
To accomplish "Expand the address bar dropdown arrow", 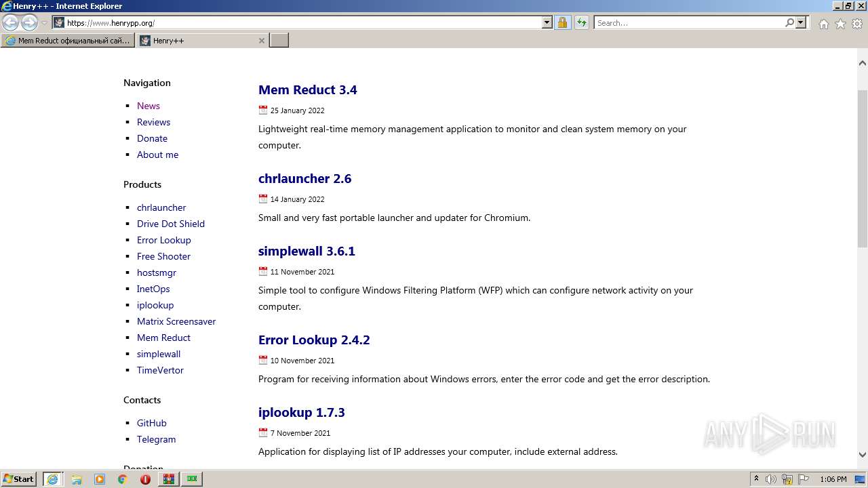I will tap(547, 22).
